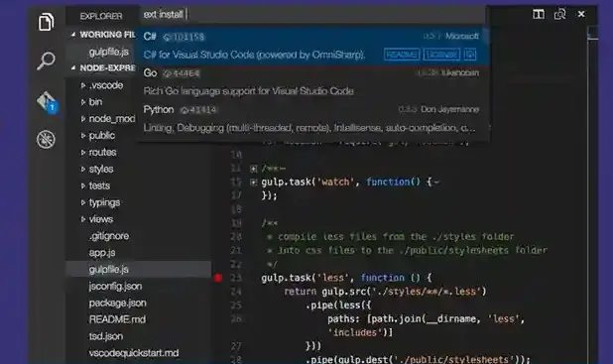Click the Don Jayamanne author label
613x364 pixels.
point(450,109)
